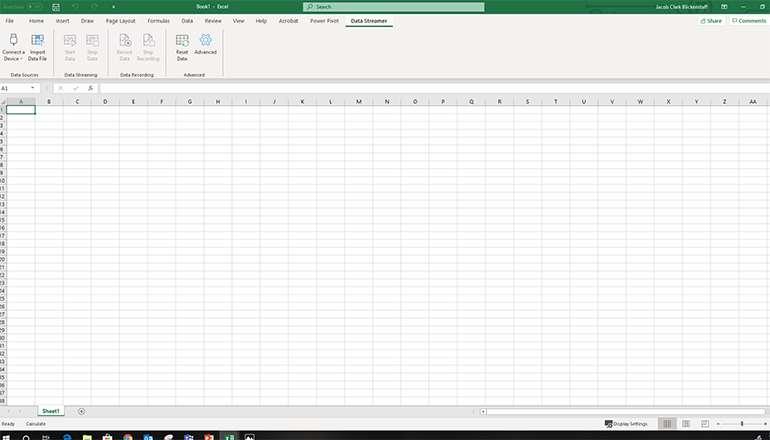Select the Sheet1 tab
The image size is (770, 440).
[51, 411]
